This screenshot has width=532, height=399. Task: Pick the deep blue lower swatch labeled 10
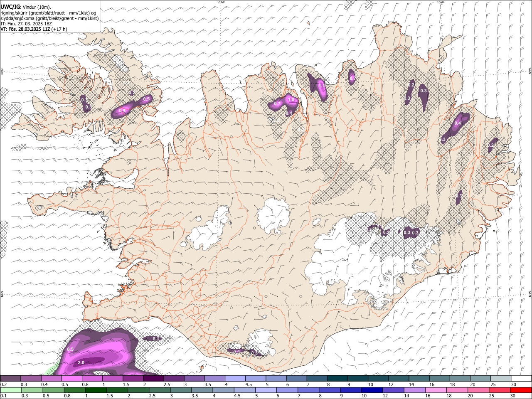pos(372,390)
